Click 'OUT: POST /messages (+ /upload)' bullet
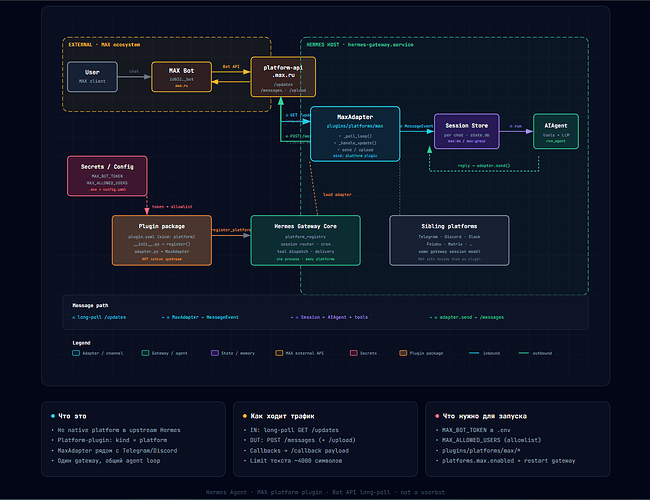This screenshot has width=650, height=500. pyautogui.click(x=303, y=440)
